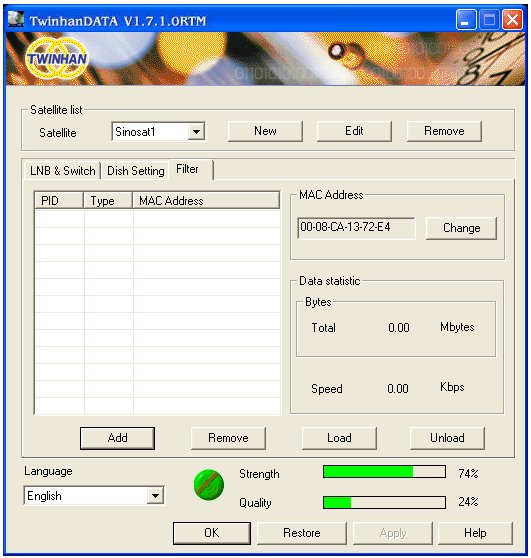
Task: Click the Edit satellite button
Action: coord(354,131)
